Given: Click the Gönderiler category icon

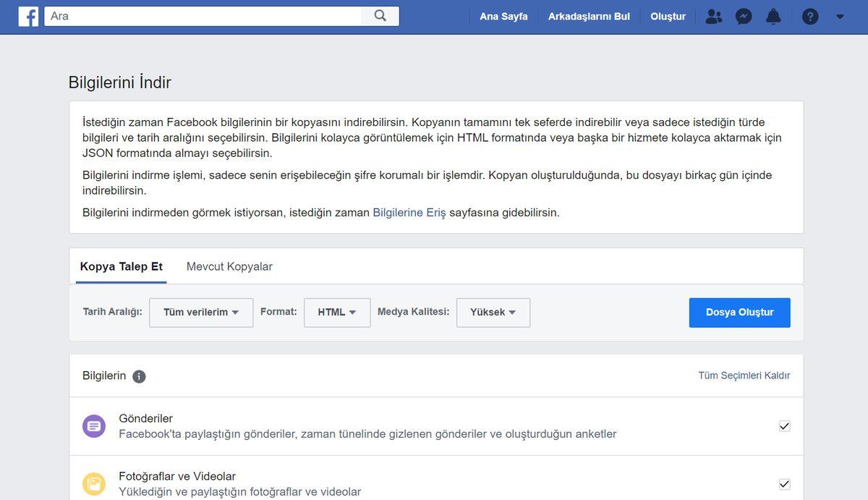Looking at the screenshot, I should pyautogui.click(x=94, y=425).
